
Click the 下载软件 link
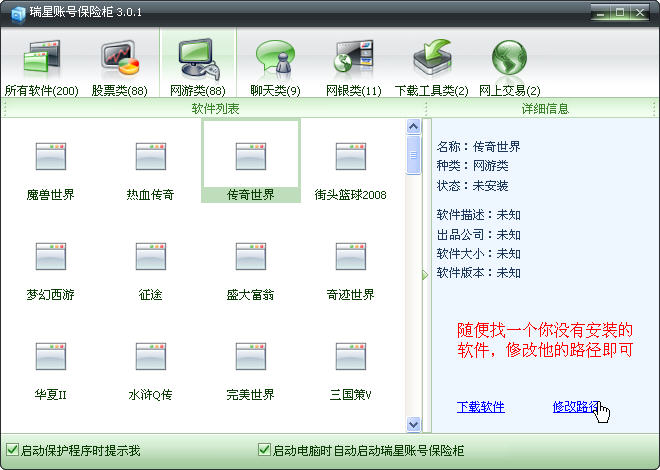(481, 407)
